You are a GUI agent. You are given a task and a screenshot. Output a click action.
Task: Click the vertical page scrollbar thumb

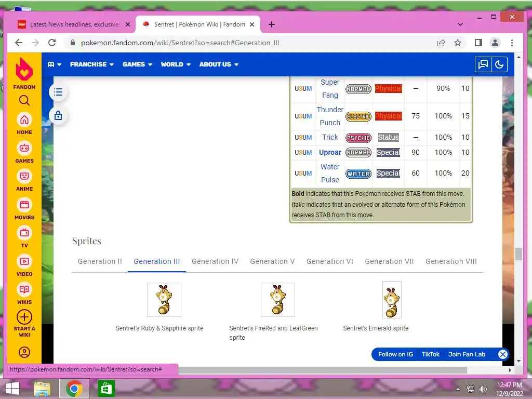pos(518,254)
